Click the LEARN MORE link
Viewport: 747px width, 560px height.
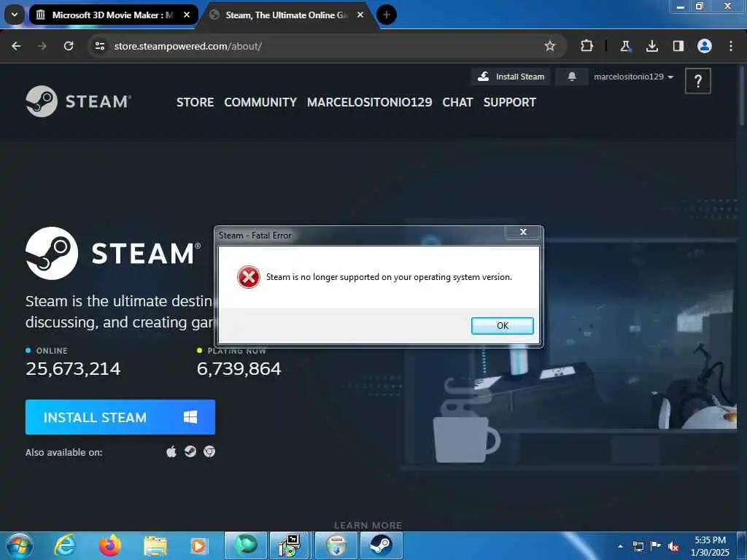368,525
